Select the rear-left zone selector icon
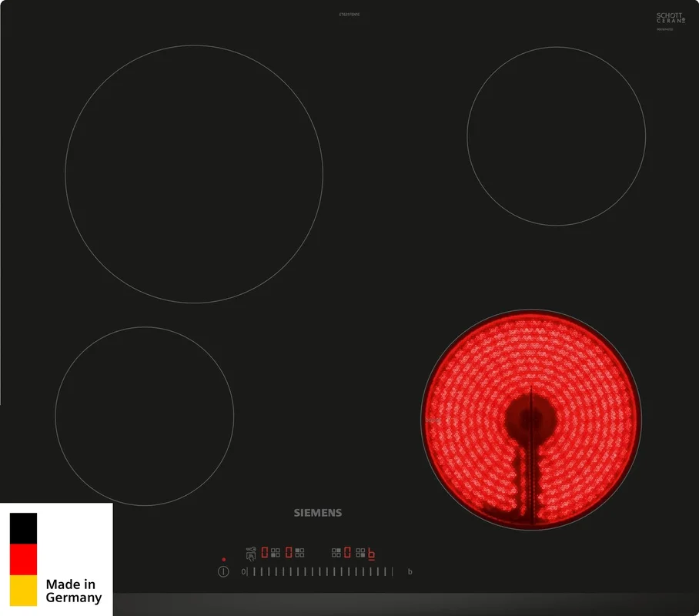 point(299,553)
